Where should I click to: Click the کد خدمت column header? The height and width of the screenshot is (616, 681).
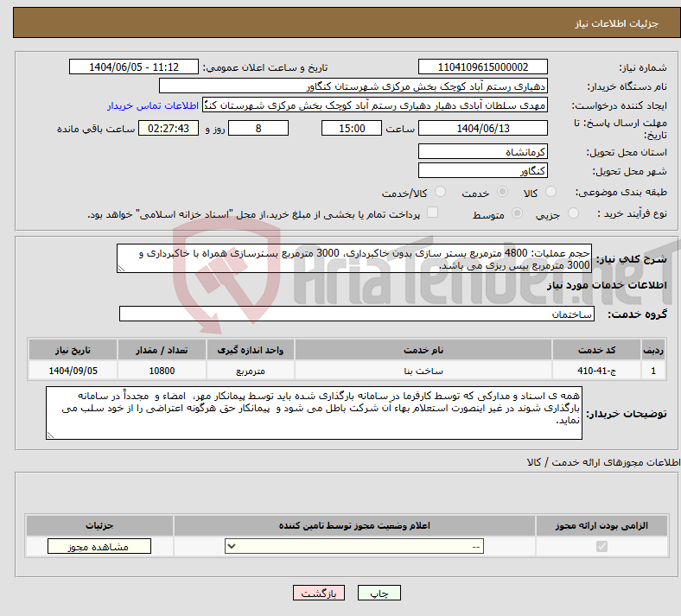click(x=597, y=350)
